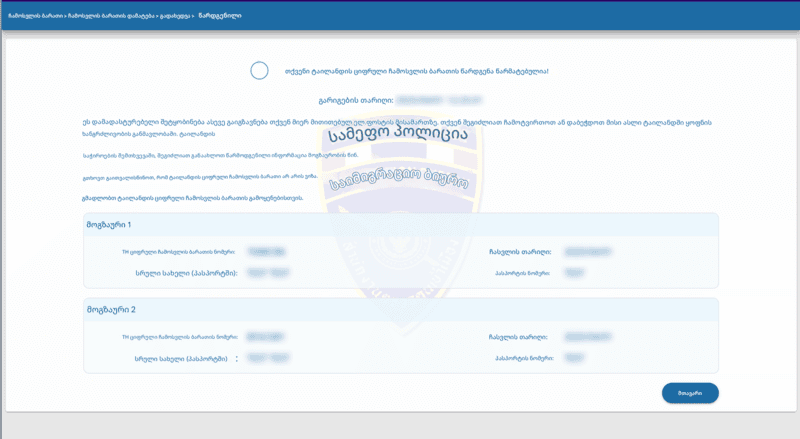Click traveler 1 'ჩასვლის თარიღი:' label
Viewport: 800px width, 439px height.
click(x=520, y=252)
